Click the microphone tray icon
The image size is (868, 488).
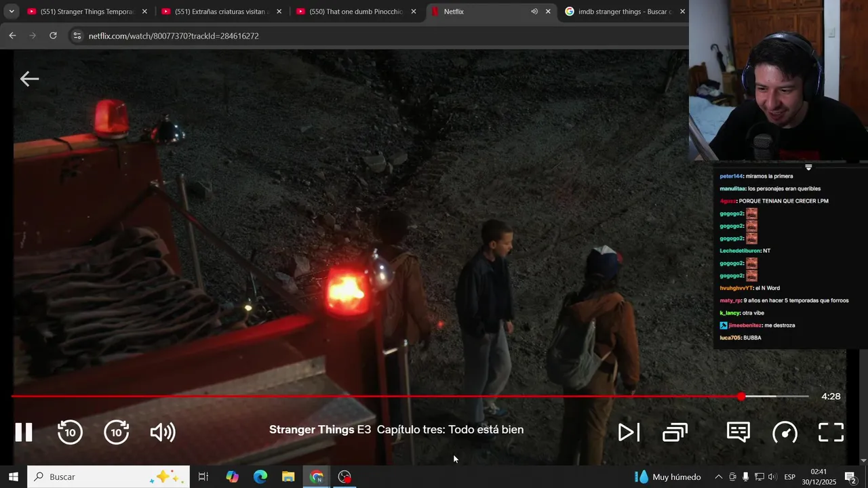point(745,476)
